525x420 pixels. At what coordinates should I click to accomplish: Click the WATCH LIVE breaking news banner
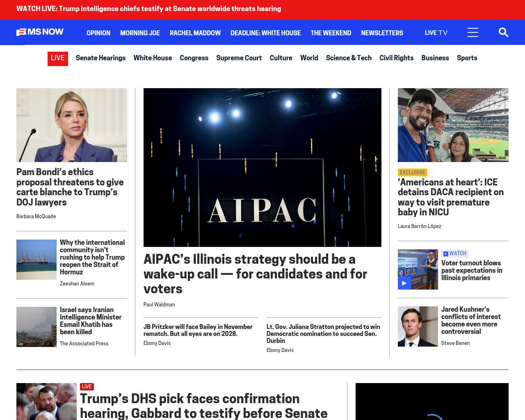pos(148,9)
